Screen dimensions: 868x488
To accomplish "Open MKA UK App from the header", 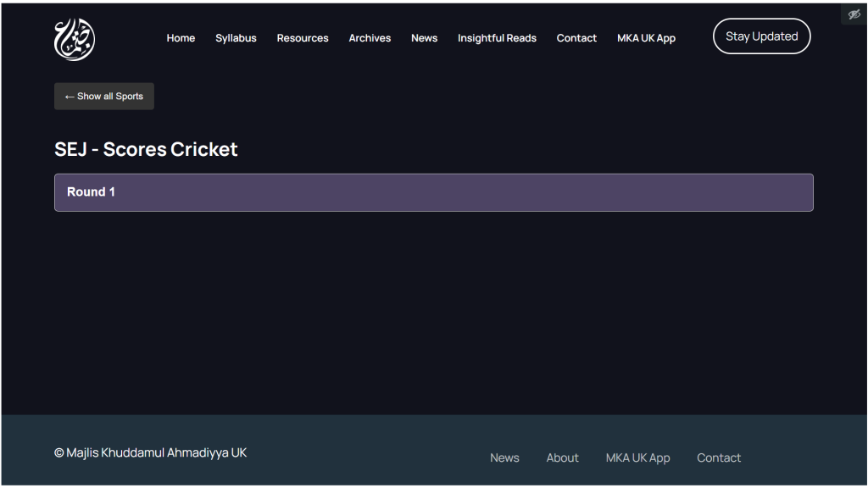I will click(x=646, y=38).
